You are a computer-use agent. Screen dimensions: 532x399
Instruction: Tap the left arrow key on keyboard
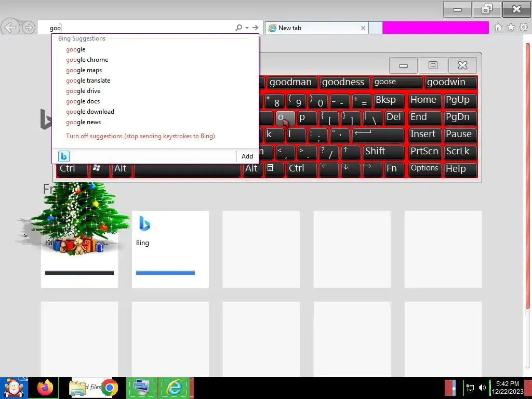pyautogui.click(x=329, y=169)
